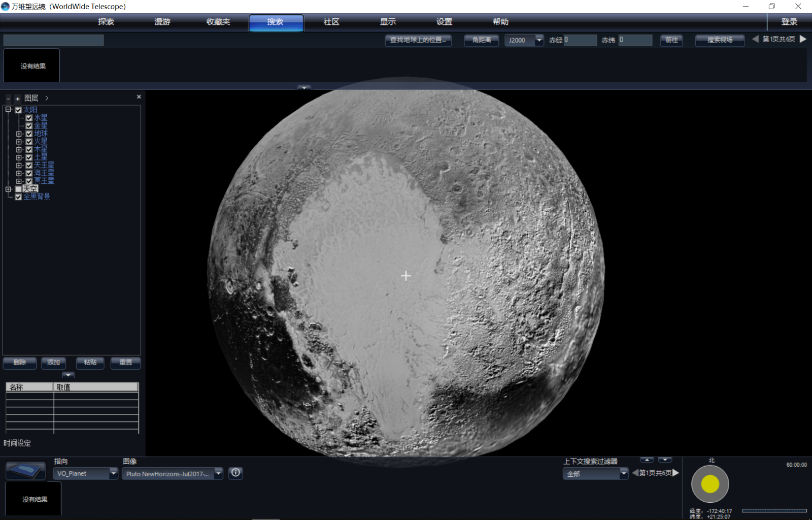Viewport: 812px width, 520px height.
Task: Open the J2000 coordinate dropdown
Action: [539, 40]
